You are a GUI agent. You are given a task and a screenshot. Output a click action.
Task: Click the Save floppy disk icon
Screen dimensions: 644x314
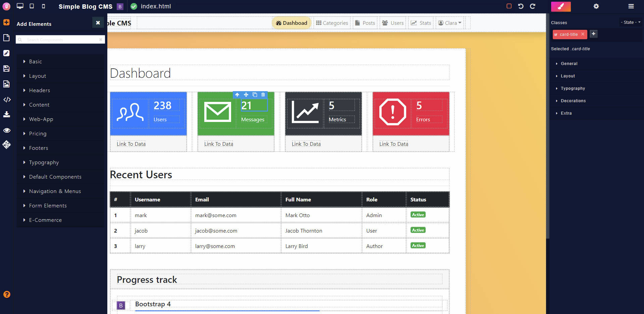tap(6, 68)
